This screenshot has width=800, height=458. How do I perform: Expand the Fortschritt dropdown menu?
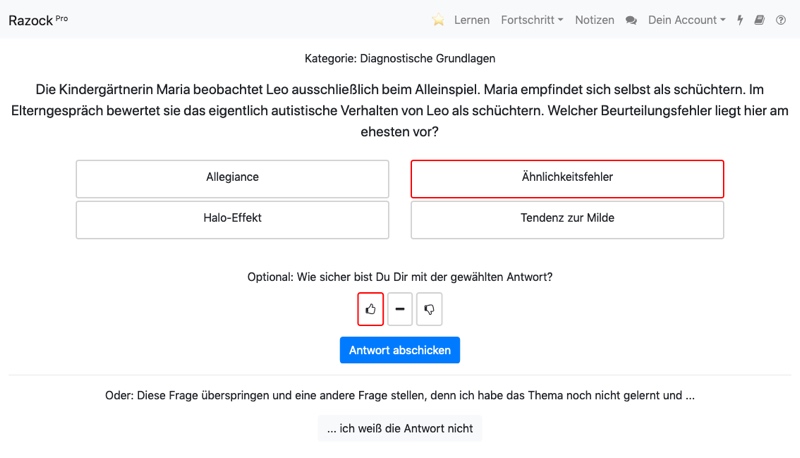tap(532, 20)
